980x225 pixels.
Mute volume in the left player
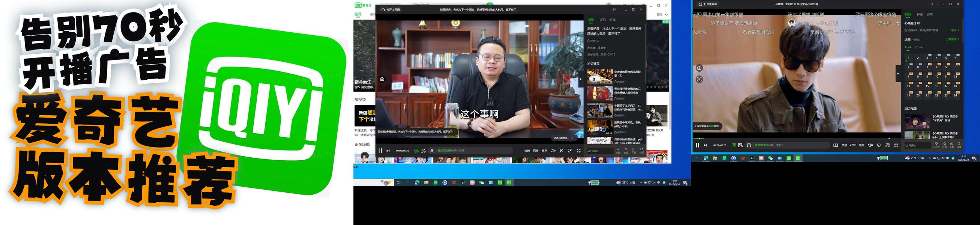click(x=553, y=151)
